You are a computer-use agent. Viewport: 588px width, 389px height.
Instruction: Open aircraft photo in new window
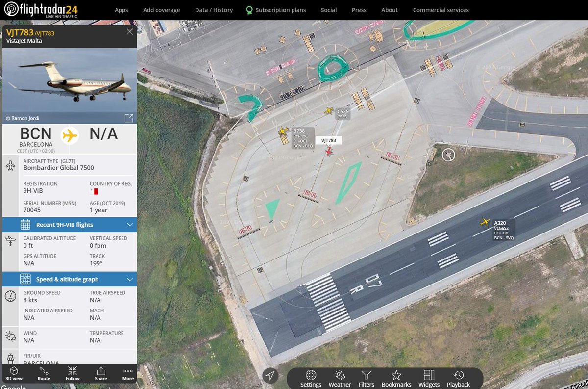[129, 118]
